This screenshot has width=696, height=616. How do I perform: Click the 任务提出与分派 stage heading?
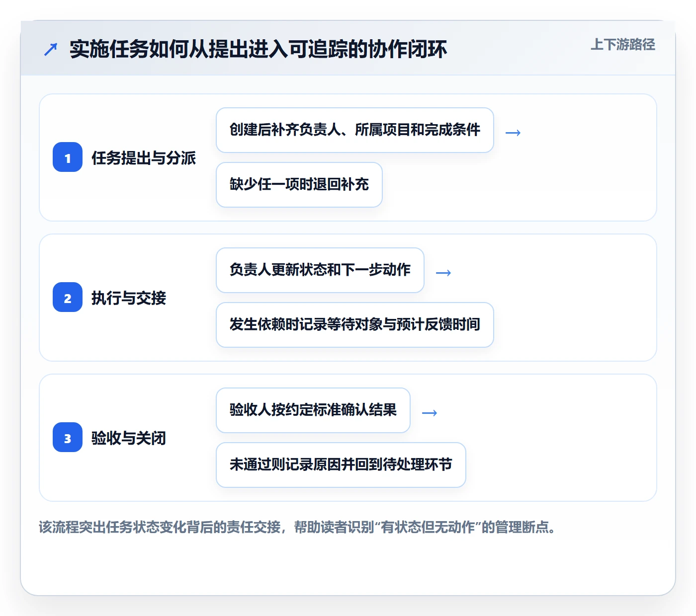coord(144,158)
